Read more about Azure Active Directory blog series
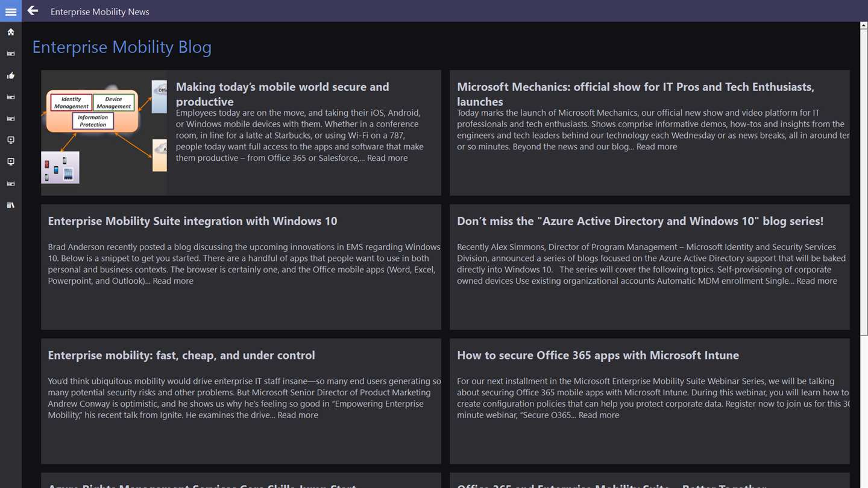The image size is (868, 488). click(817, 281)
